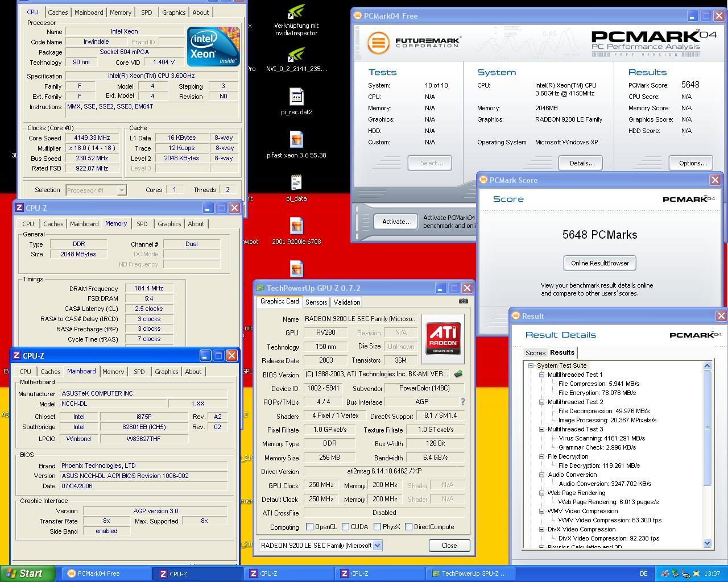Select the pi_data text file icon
The image size is (728, 582).
[x=296, y=188]
